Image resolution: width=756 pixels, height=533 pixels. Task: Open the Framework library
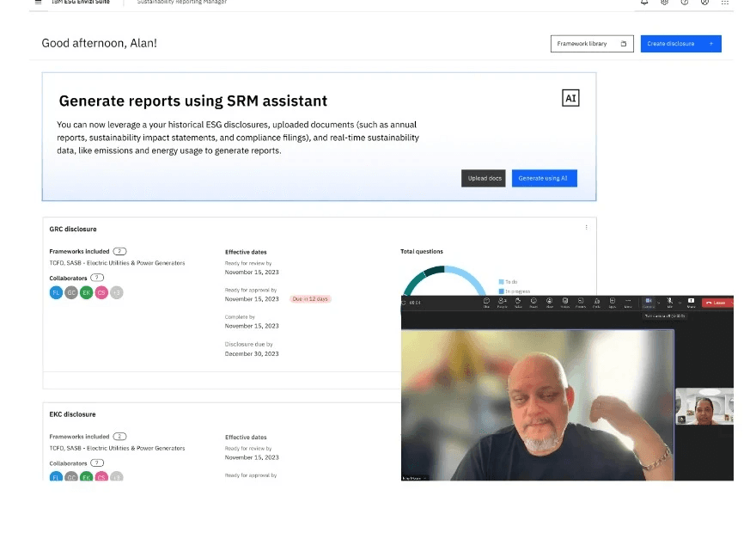click(x=592, y=43)
